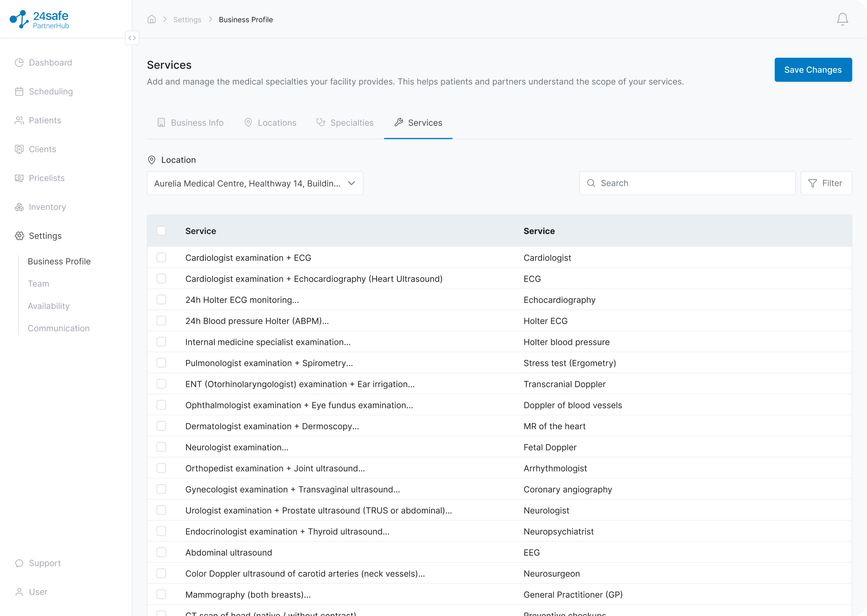Select checkbox for Neurologist examination row
The height and width of the screenshot is (616, 867).
161,447
